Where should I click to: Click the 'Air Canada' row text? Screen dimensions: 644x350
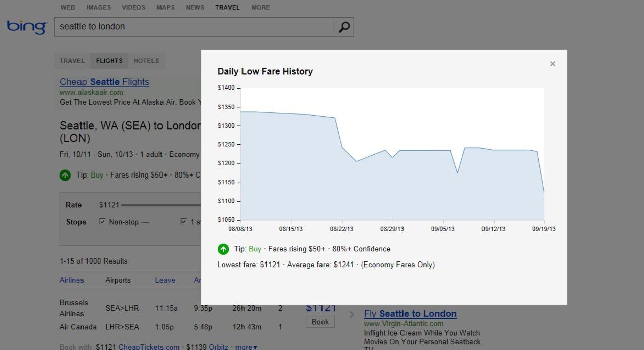pos(78,327)
